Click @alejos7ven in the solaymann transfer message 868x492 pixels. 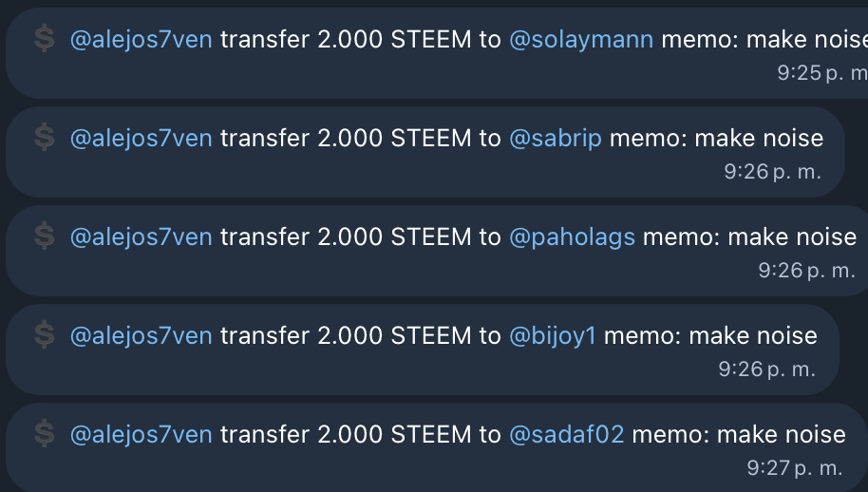click(x=142, y=41)
